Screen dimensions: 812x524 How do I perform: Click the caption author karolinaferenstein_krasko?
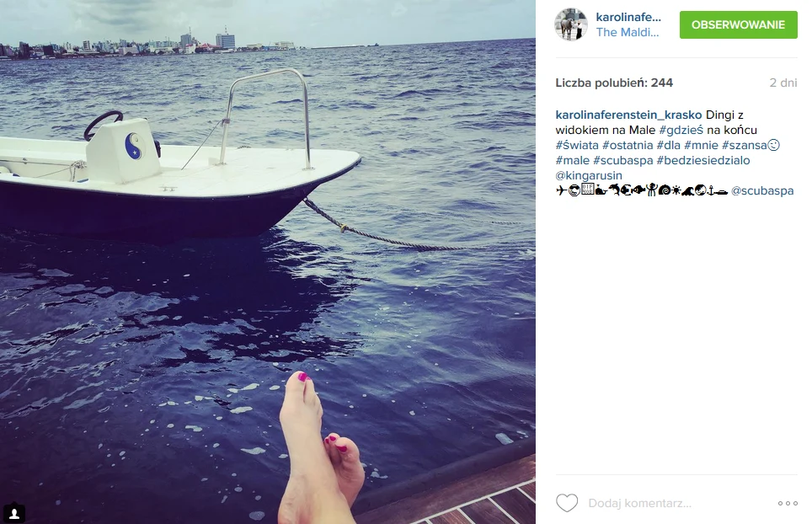628,115
